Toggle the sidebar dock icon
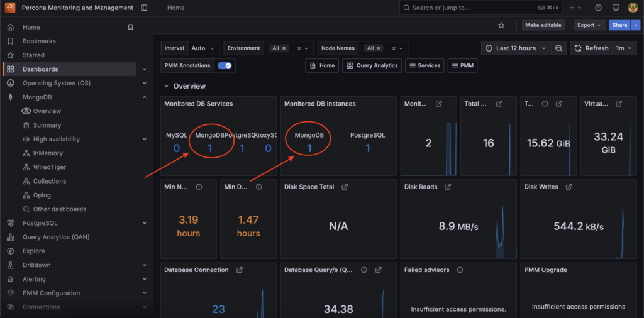The width and height of the screenshot is (644, 318). pos(144,8)
